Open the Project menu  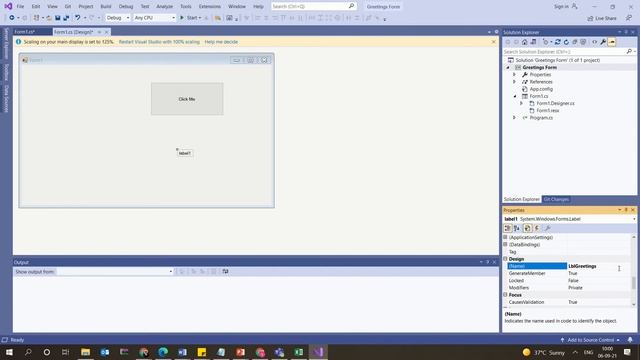86,7
